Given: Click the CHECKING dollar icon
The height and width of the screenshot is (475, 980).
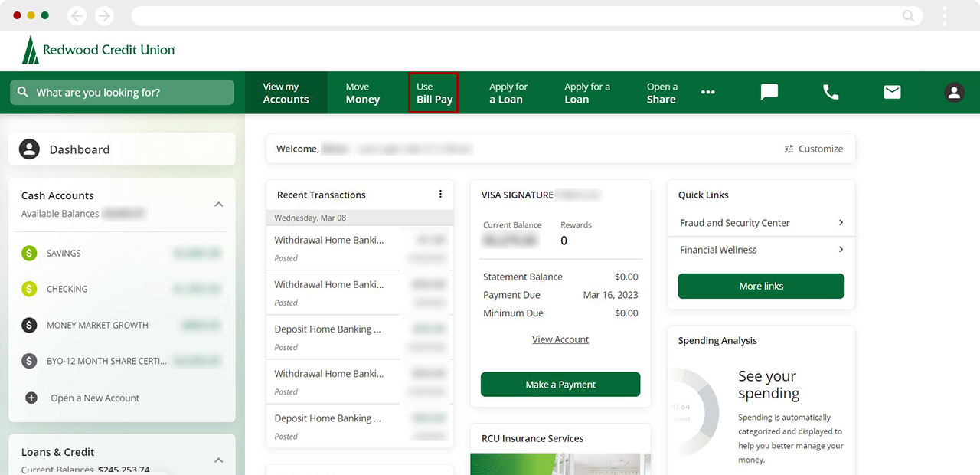Looking at the screenshot, I should tap(29, 289).
